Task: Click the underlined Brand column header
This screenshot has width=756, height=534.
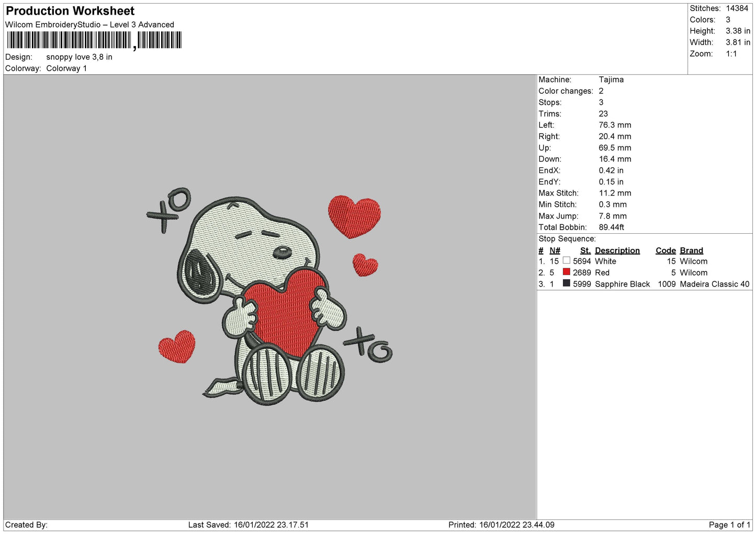Action: tap(691, 251)
